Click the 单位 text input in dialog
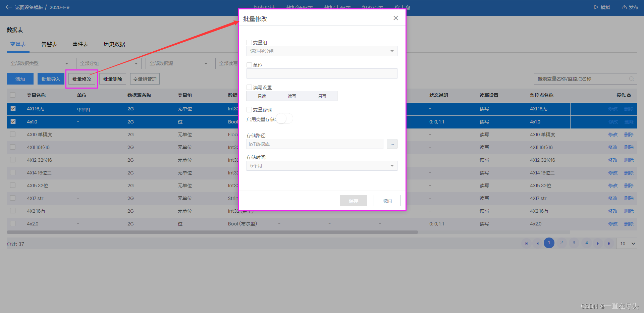The width and height of the screenshot is (644, 313). click(x=322, y=73)
